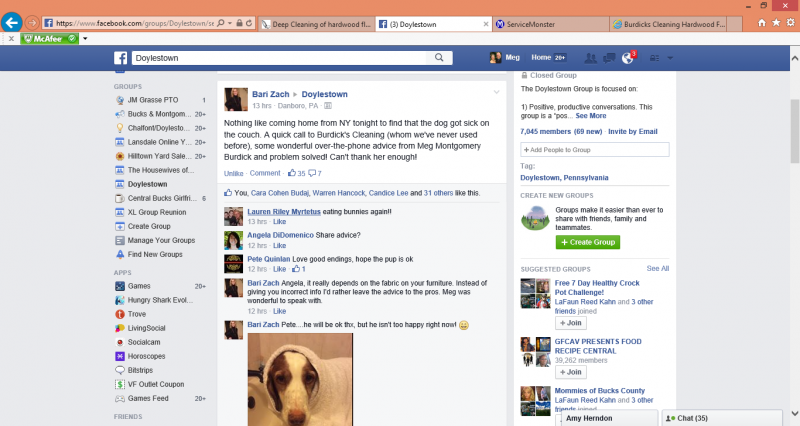Open the Invite by Email link
The image size is (800, 426).
click(x=632, y=131)
